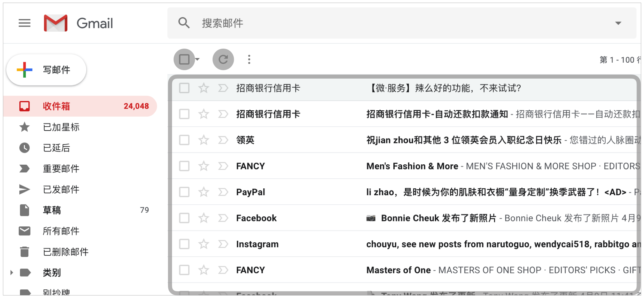
Task: Click the star icon beside 已加星标
Action: 25,127
